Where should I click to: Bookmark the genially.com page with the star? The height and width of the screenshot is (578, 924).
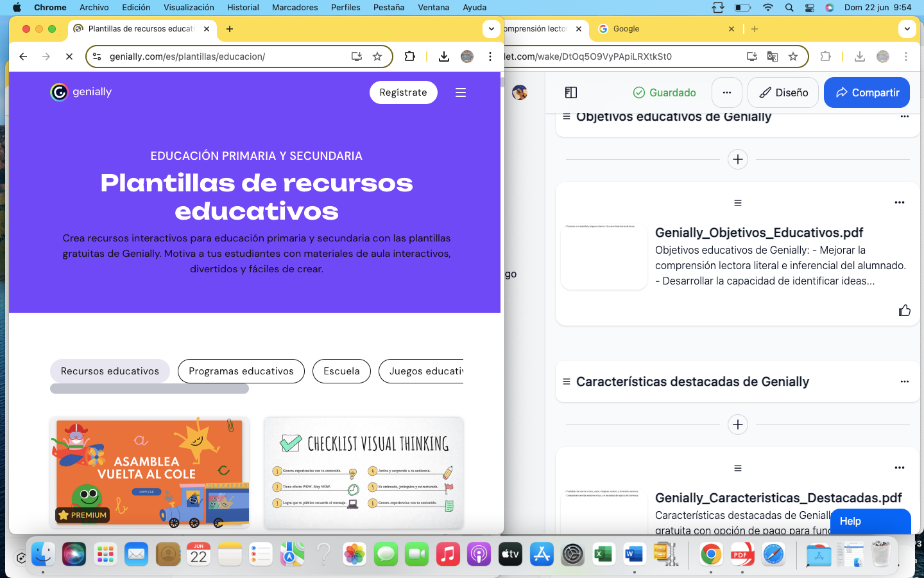click(x=377, y=57)
